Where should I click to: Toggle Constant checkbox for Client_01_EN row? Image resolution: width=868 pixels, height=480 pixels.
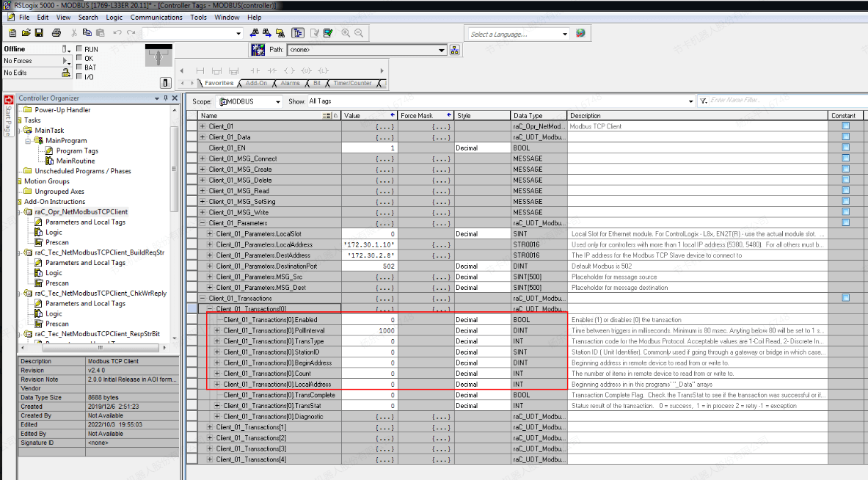[845, 148]
